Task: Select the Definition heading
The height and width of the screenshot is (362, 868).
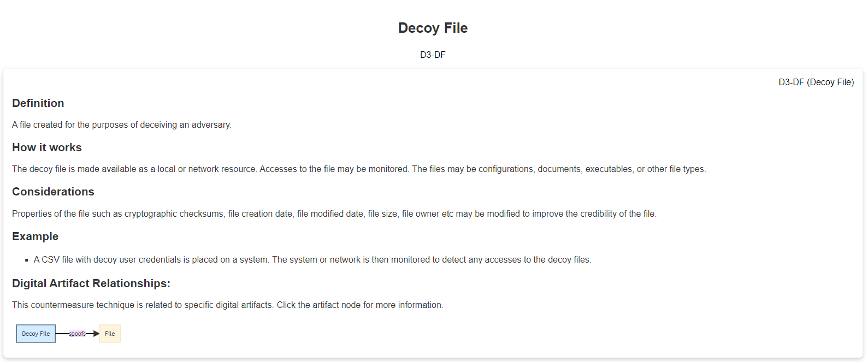Action: 38,103
